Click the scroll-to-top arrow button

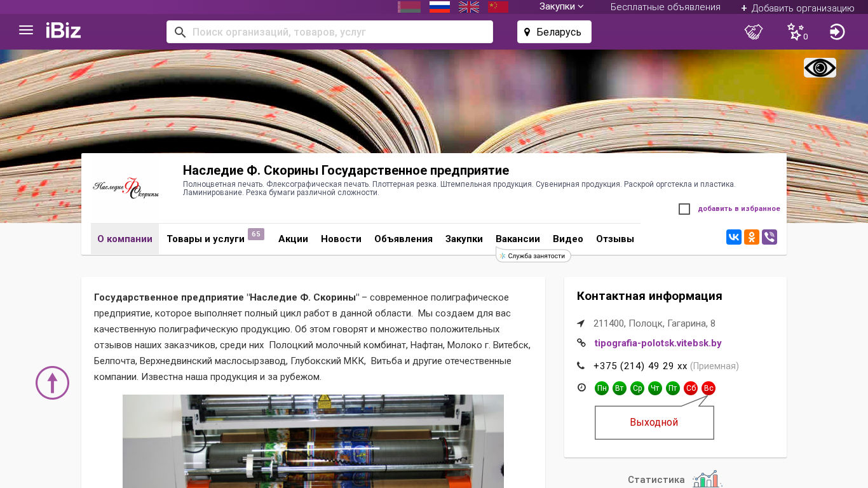point(52,383)
